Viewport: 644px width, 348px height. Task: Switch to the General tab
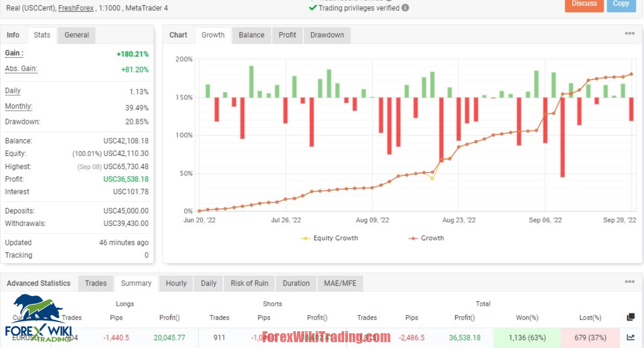click(x=76, y=35)
